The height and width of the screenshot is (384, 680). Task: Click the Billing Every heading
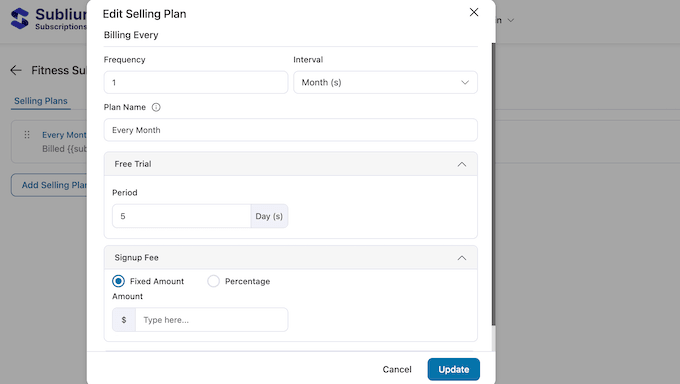pyautogui.click(x=131, y=35)
